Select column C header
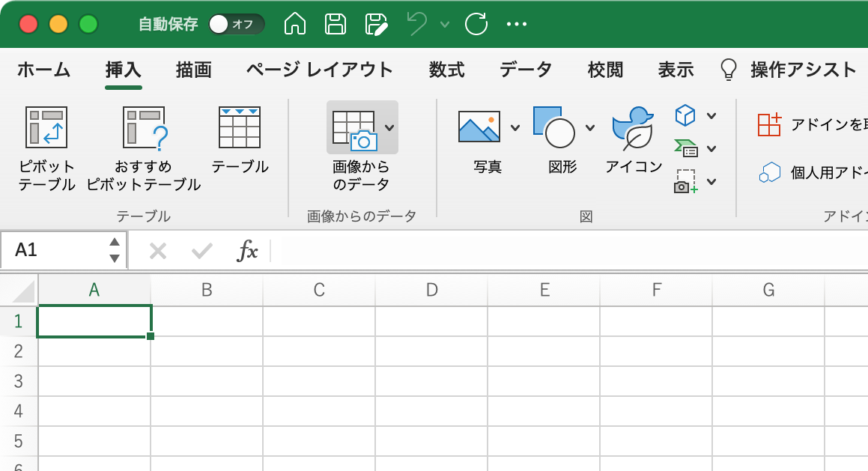 click(x=319, y=290)
